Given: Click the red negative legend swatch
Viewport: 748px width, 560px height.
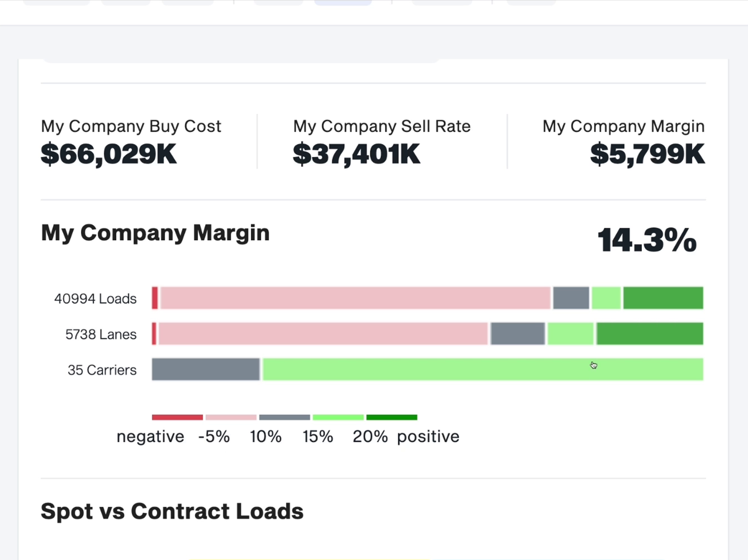Looking at the screenshot, I should [177, 417].
